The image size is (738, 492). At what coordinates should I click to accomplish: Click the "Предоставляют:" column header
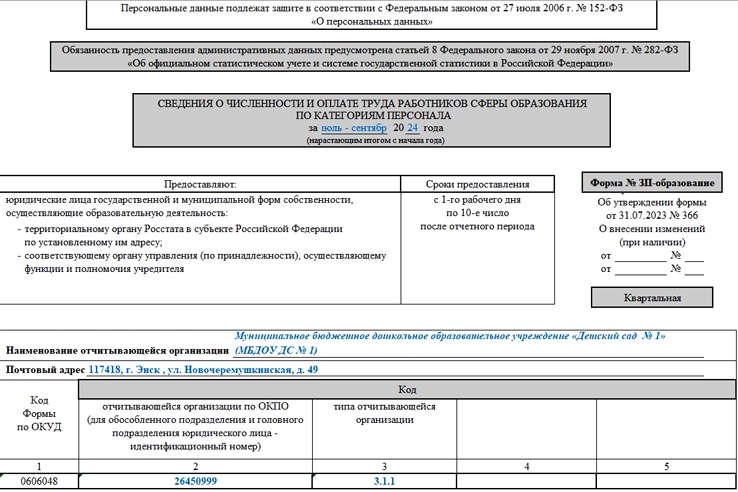click(200, 184)
